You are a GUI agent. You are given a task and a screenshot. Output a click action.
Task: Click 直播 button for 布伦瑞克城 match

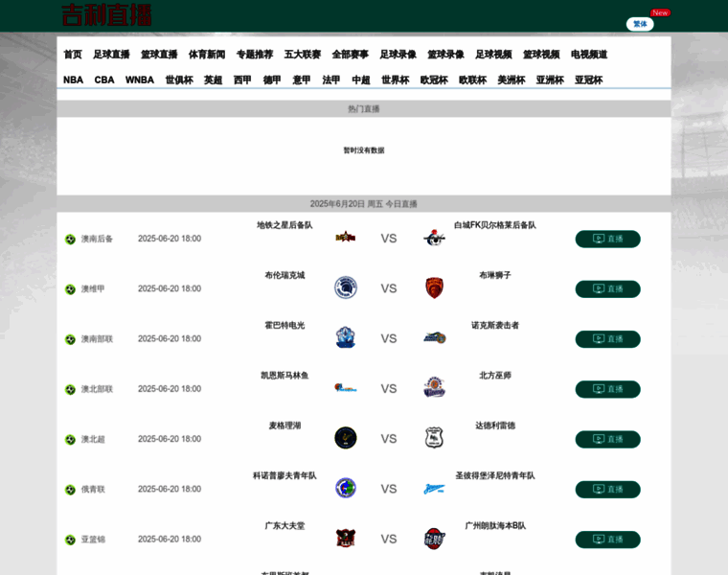(x=607, y=288)
